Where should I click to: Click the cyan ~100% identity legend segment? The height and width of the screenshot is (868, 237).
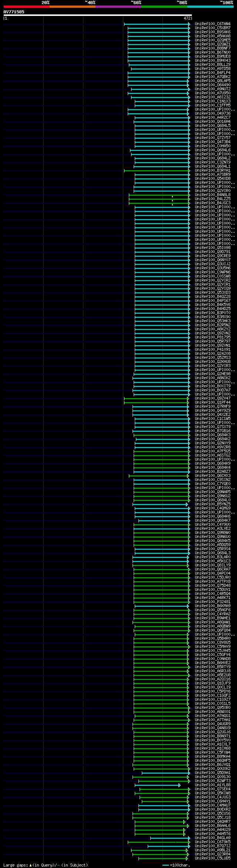pyautogui.click(x=210, y=7)
